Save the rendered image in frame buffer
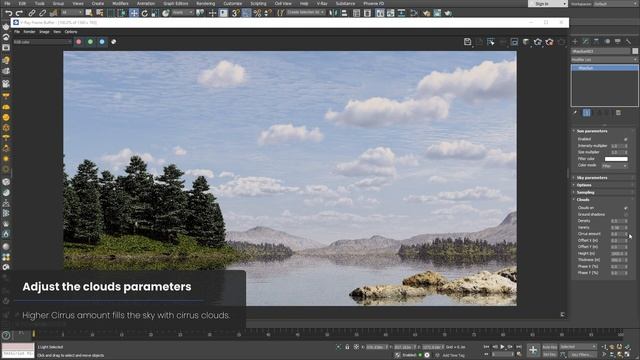The height and width of the screenshot is (360, 640). [x=467, y=42]
